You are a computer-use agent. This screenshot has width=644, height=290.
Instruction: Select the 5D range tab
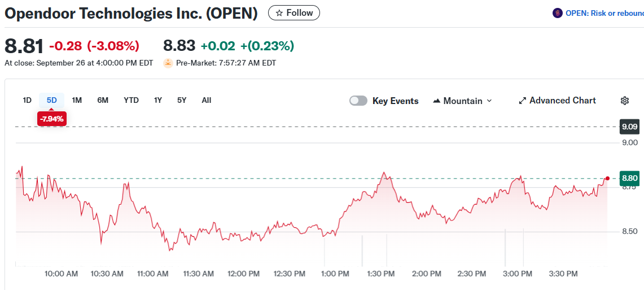[52, 100]
